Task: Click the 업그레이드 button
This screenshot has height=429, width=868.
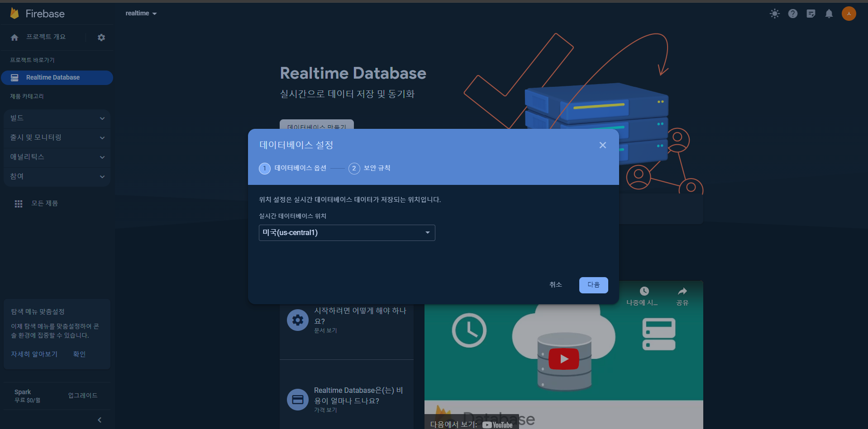Action: 83,396
